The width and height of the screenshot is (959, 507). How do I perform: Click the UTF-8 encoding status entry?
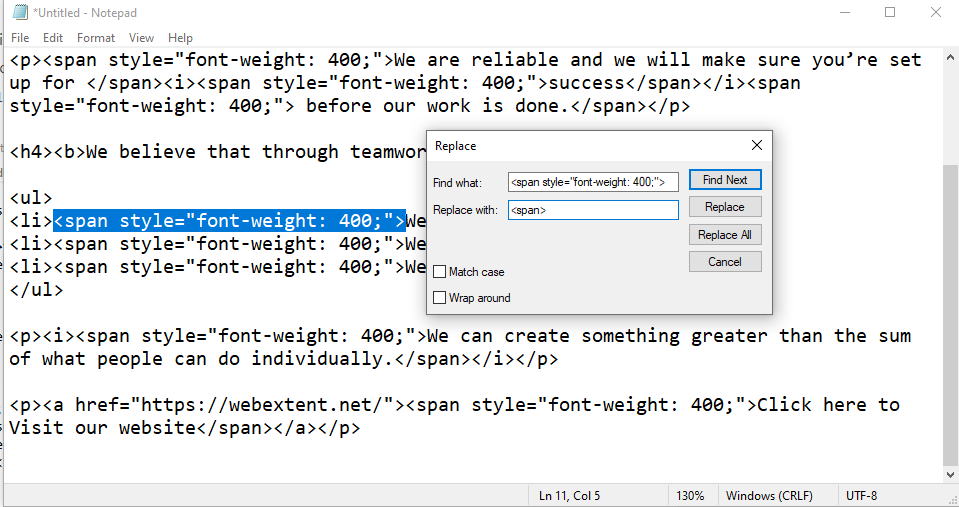[861, 496]
